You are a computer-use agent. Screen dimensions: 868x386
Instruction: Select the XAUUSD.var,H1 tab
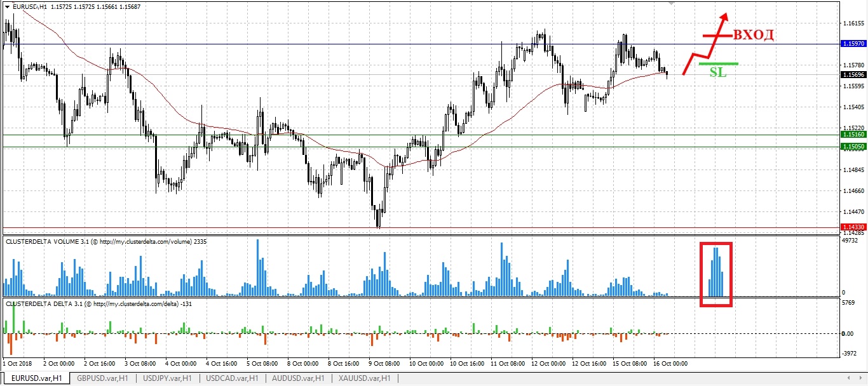pos(365,378)
